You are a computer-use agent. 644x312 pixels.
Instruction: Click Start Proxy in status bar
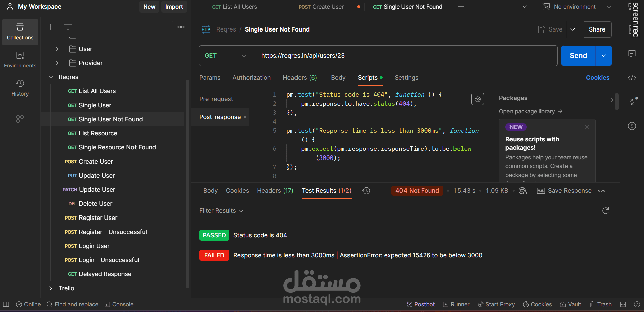[496, 304]
